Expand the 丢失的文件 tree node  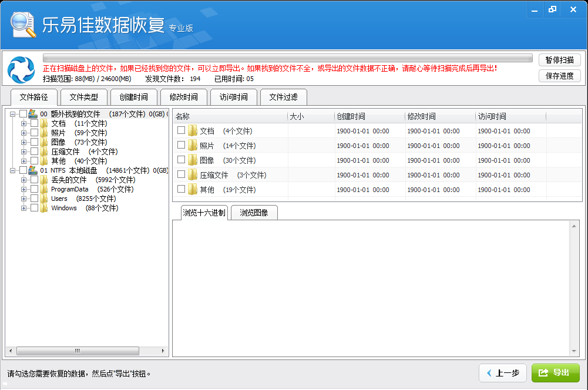point(23,180)
